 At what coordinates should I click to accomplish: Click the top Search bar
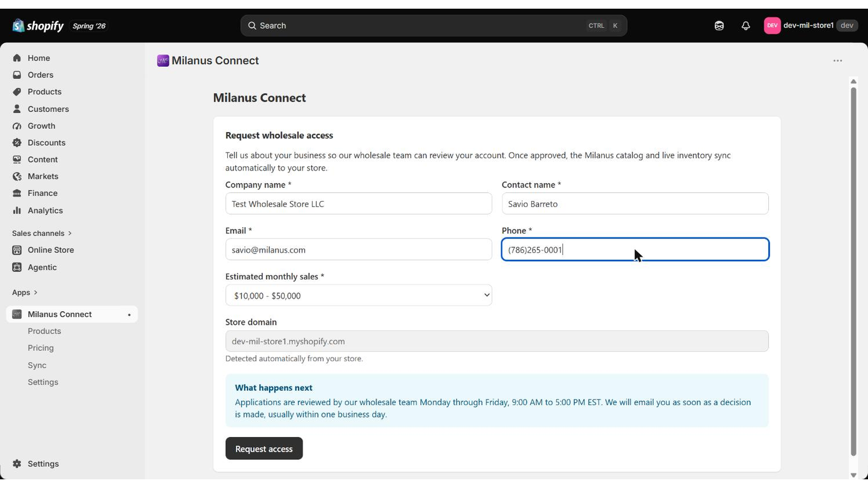434,25
